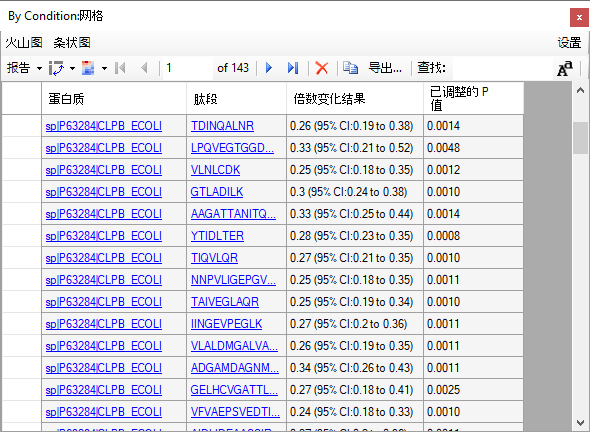Click the match case Aa icon
Image resolution: width=590 pixels, height=432 pixels.
coord(565,69)
